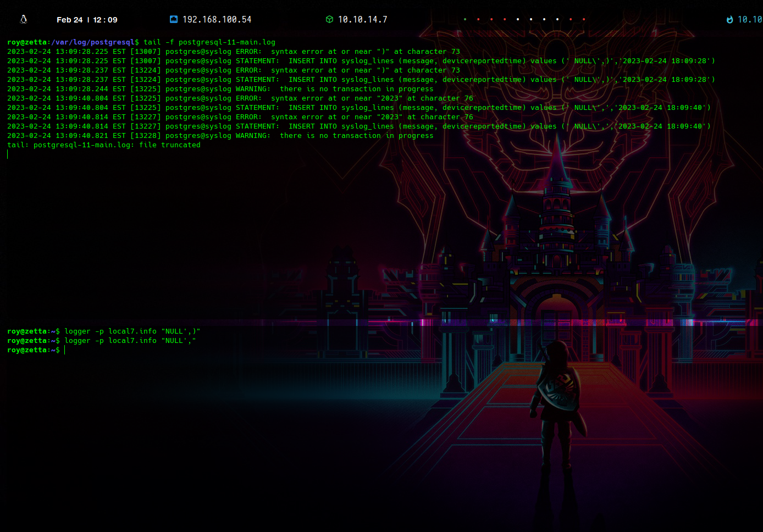763x532 pixels.
Task: Click the tail -f postgresql-11-main.log command
Action: point(209,42)
